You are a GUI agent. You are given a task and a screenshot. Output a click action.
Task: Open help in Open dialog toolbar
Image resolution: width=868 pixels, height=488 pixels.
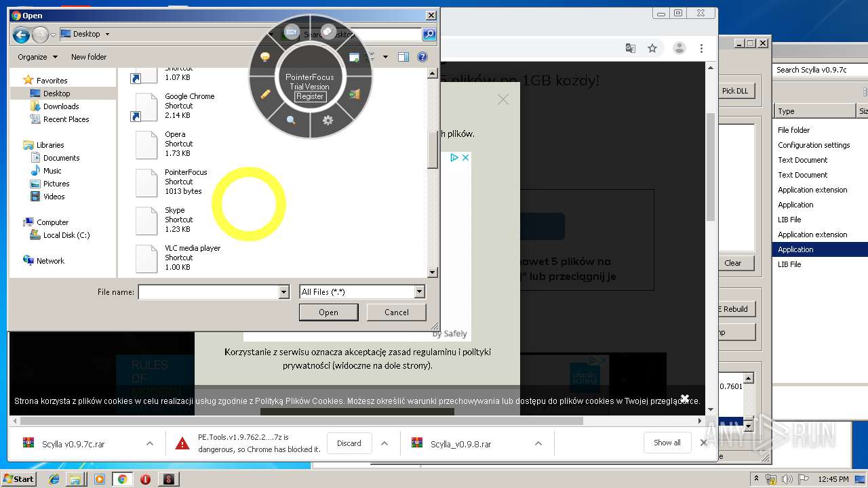422,57
